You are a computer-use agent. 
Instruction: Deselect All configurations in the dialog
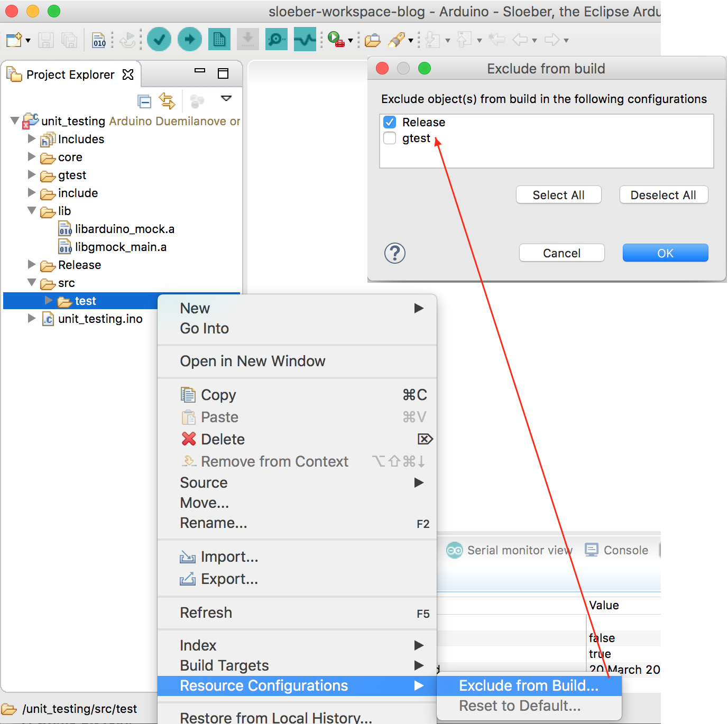point(664,194)
